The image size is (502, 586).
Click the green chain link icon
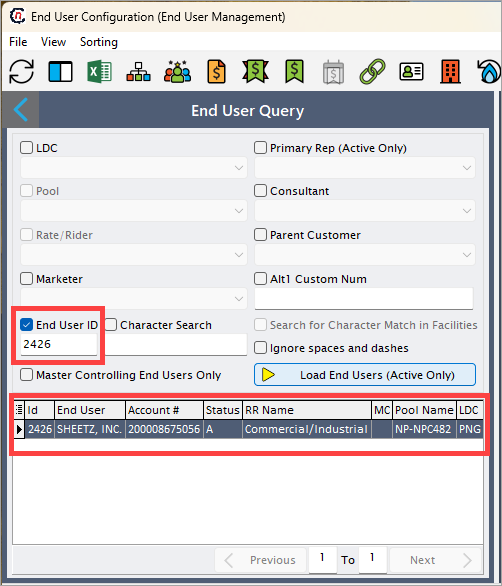click(x=372, y=71)
